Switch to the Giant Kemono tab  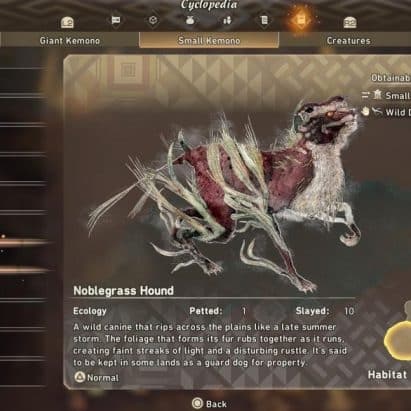point(70,41)
